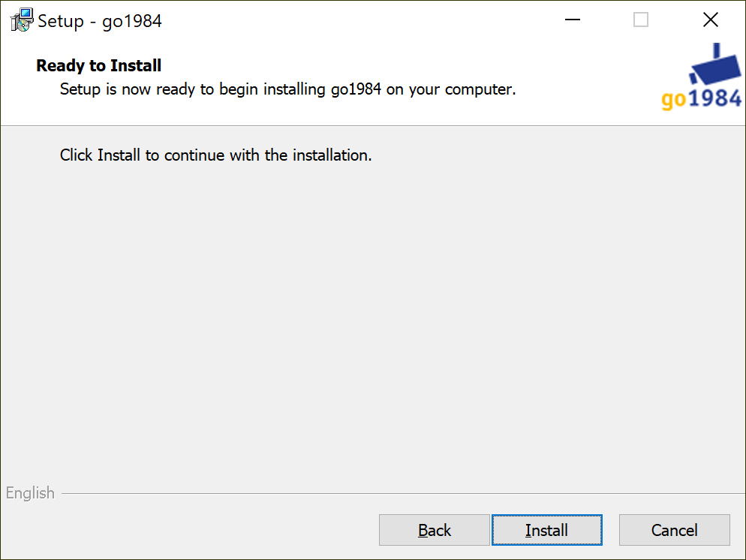This screenshot has width=746, height=560.
Task: Click the "Setup is now ready" subtitle sentence
Action: point(288,89)
